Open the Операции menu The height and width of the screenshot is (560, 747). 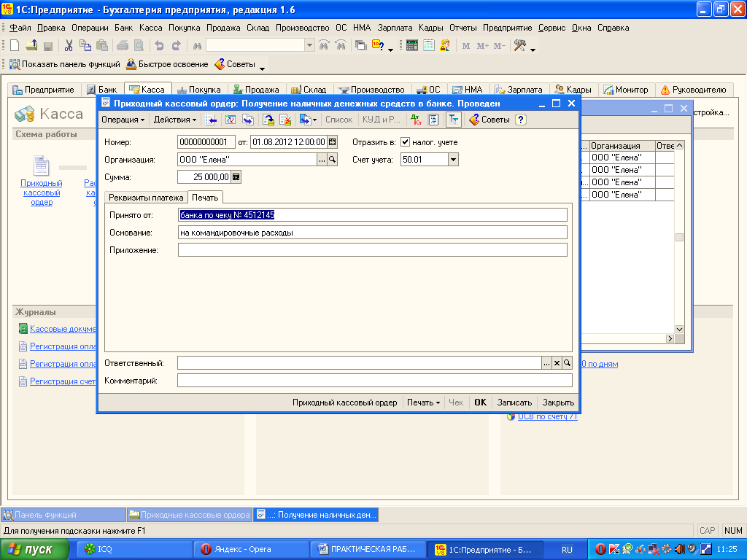coord(90,28)
